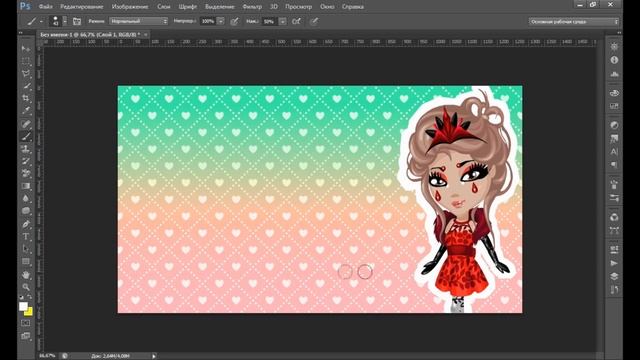Open the Swatches panel icon

click(614, 106)
